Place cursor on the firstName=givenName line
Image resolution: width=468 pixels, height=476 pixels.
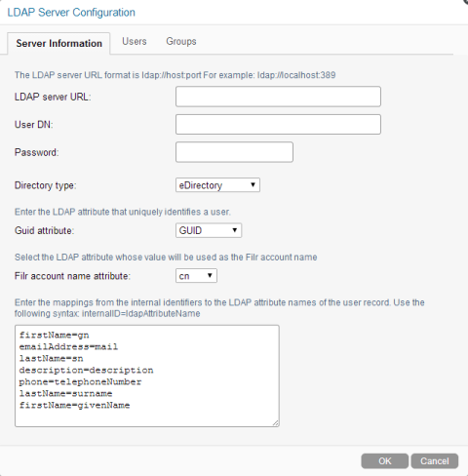(x=74, y=406)
